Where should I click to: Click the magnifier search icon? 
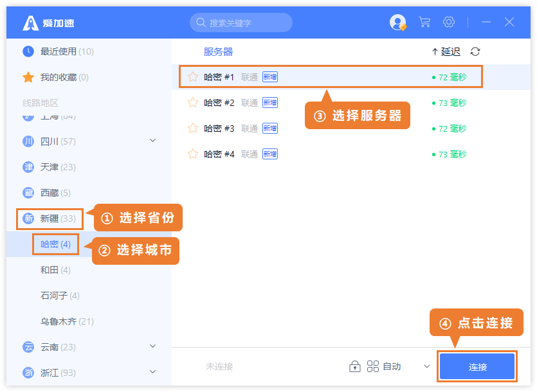click(201, 22)
